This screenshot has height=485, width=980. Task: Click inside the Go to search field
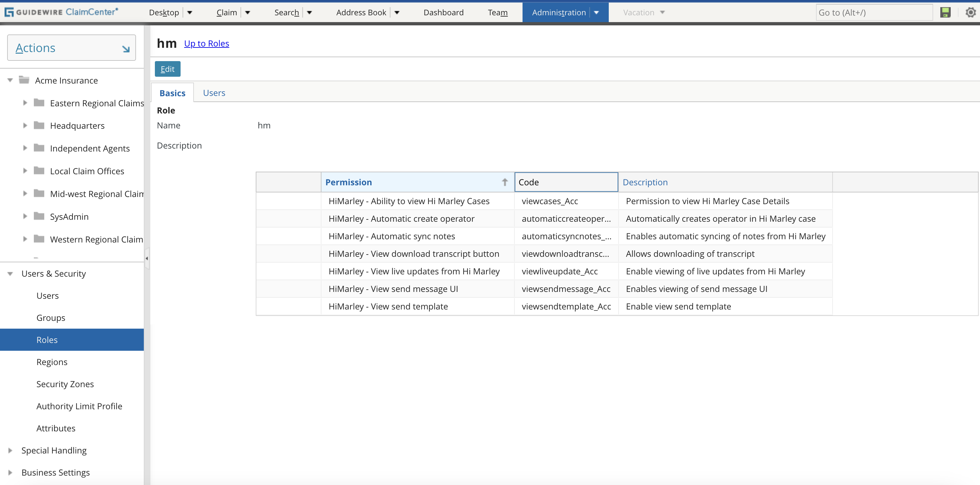click(x=874, y=12)
